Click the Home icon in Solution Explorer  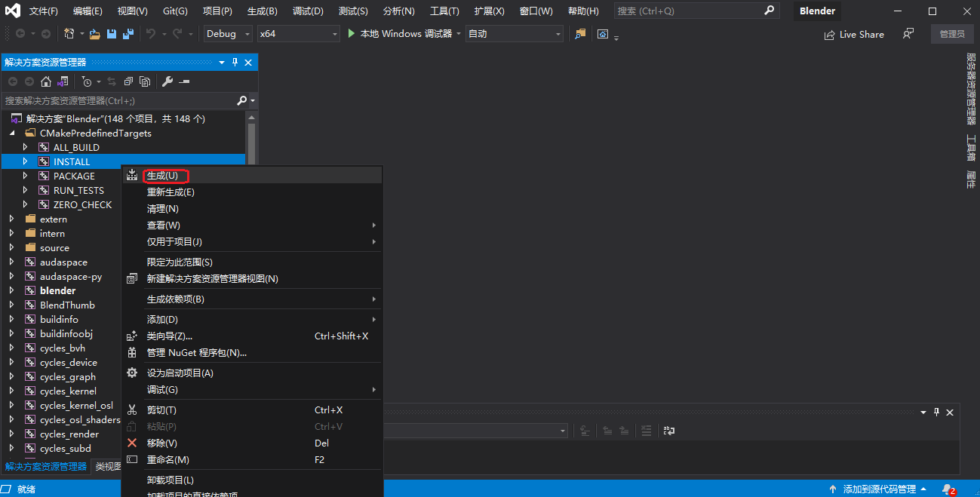[46, 81]
